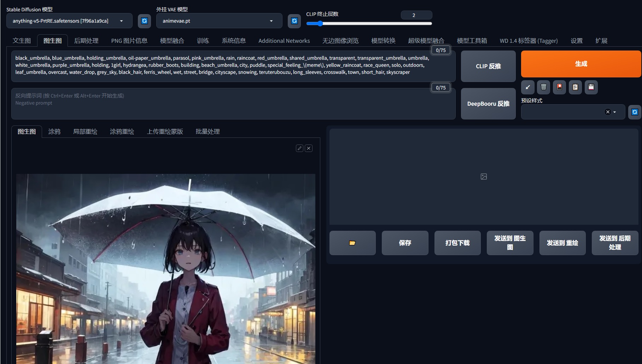Refresh the Stable Diffusion model list

[144, 21]
